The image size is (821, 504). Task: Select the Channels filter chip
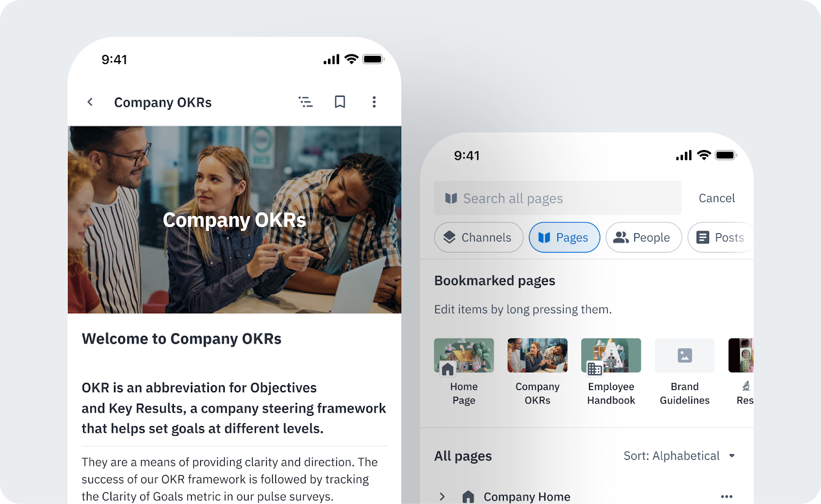478,237
